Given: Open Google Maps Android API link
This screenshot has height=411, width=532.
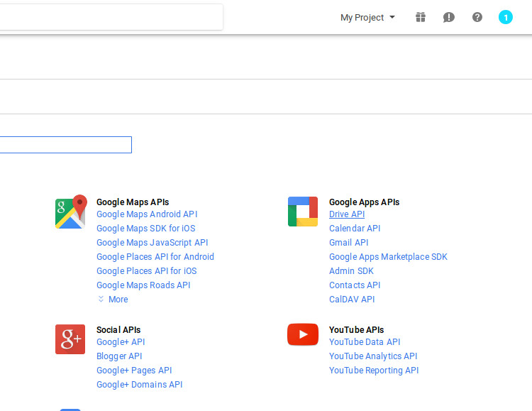Looking at the screenshot, I should pyautogui.click(x=147, y=214).
